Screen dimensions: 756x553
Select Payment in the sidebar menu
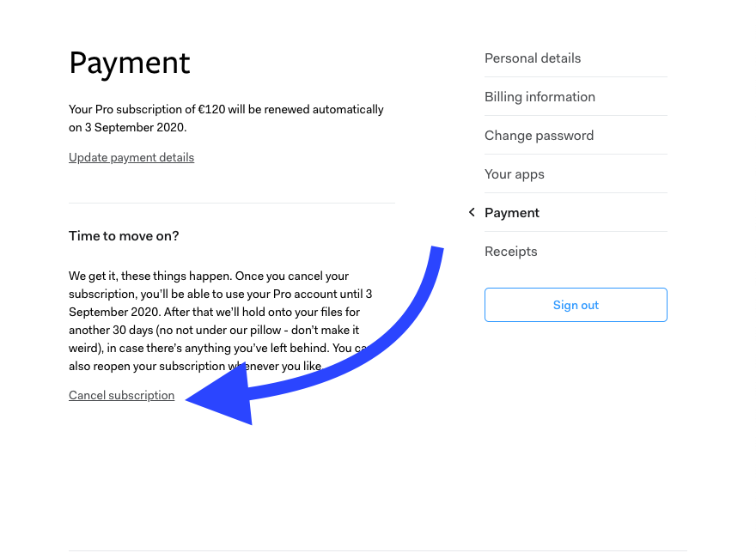pyautogui.click(x=512, y=213)
